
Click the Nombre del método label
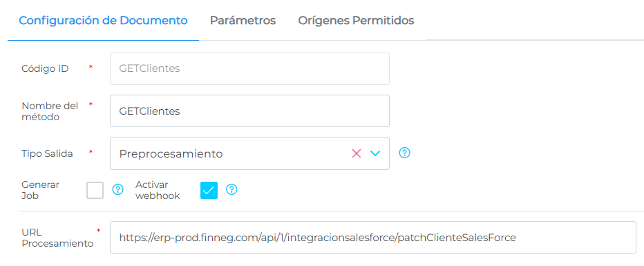[50, 111]
